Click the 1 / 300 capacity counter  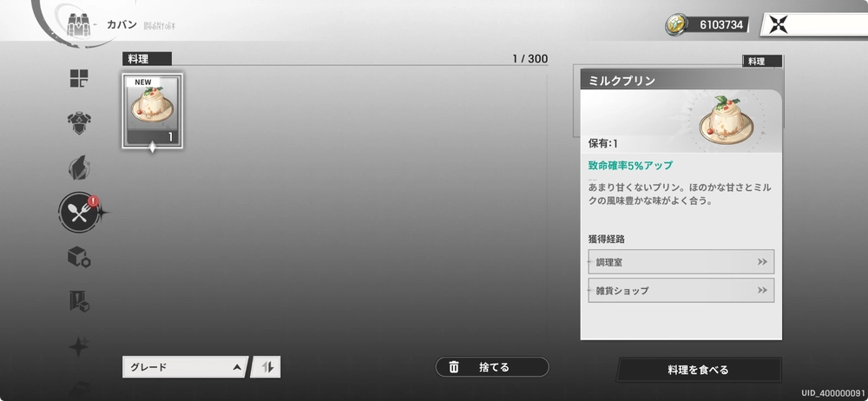529,59
